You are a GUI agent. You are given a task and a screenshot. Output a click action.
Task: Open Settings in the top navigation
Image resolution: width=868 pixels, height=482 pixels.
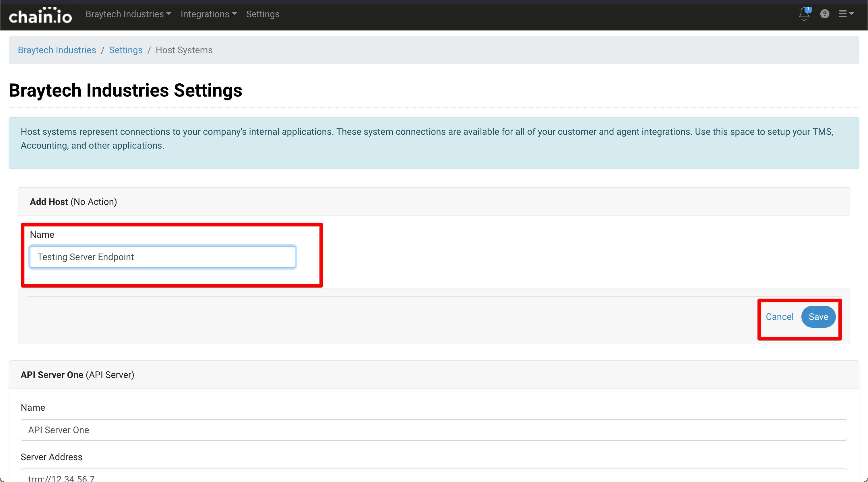262,14
